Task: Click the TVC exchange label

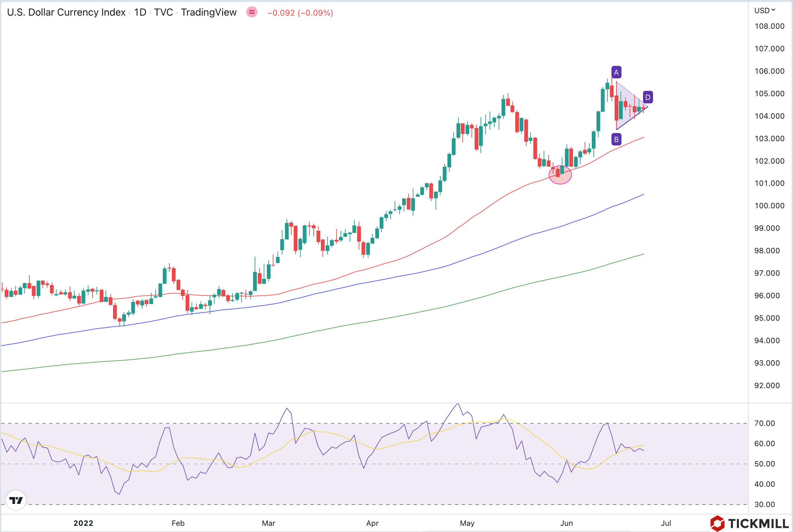Action: pyautogui.click(x=164, y=12)
